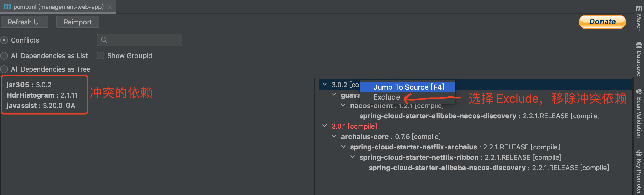Click the search magnifier icon

(x=104, y=40)
